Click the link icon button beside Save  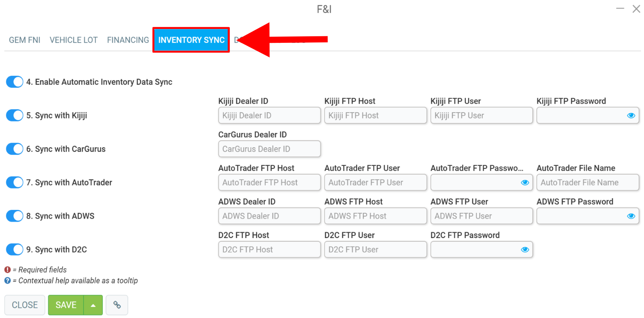(x=117, y=305)
